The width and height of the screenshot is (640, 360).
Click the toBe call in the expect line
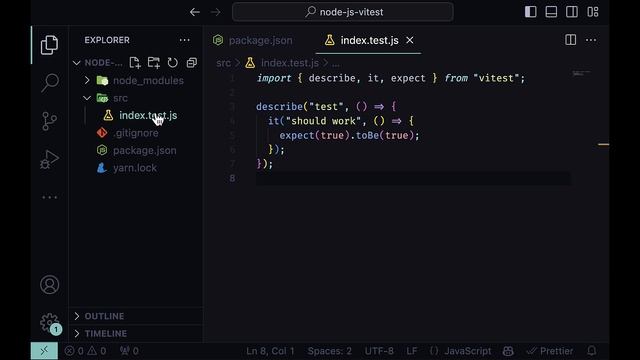[367, 136]
